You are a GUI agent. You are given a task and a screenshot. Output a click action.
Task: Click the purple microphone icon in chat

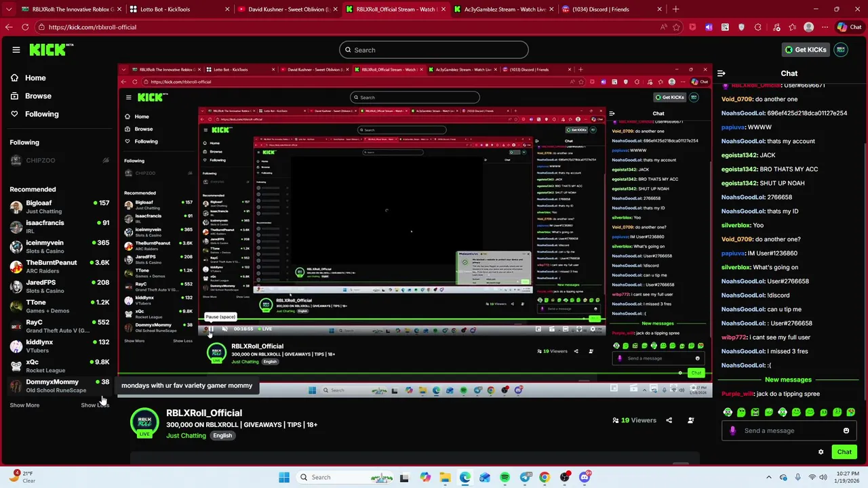coord(732,430)
